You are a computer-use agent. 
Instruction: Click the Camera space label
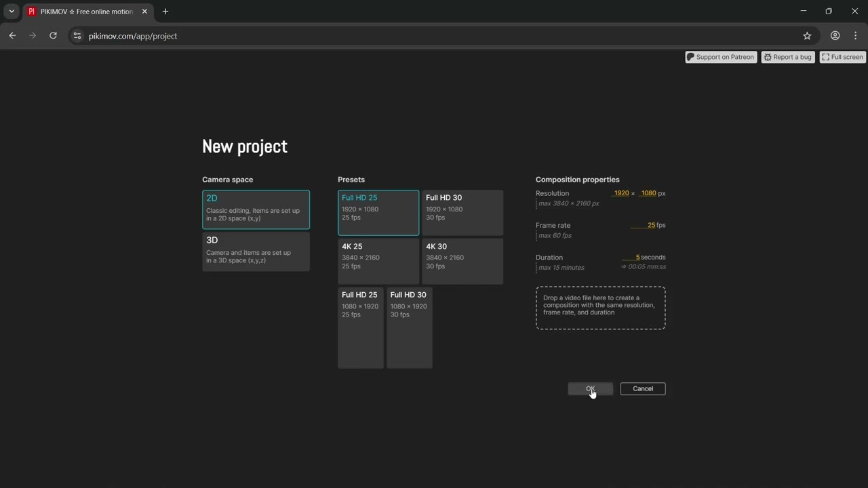(x=228, y=180)
